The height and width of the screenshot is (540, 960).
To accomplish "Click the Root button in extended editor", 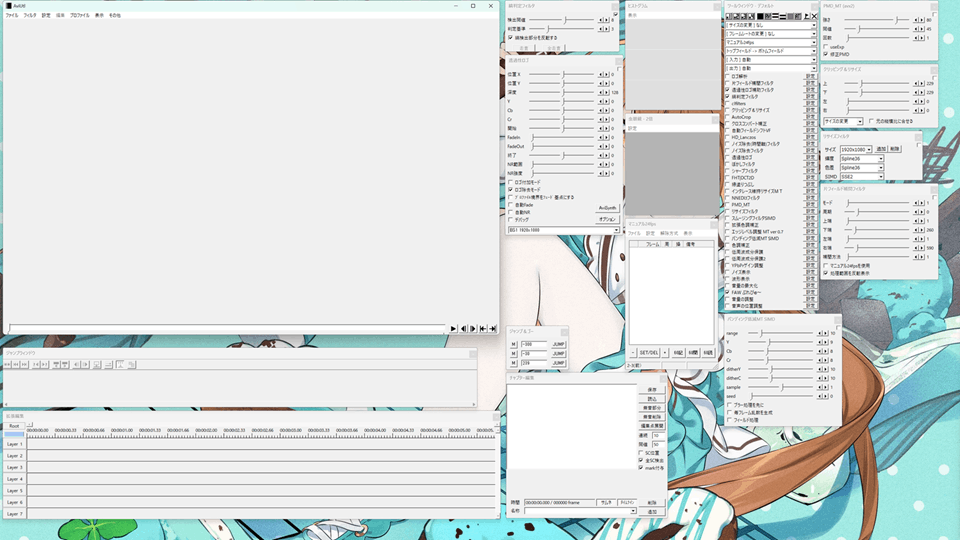I will (x=14, y=426).
